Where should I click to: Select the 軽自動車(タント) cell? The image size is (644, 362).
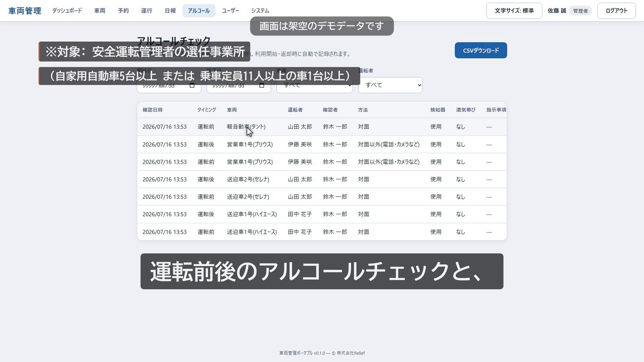point(246,127)
